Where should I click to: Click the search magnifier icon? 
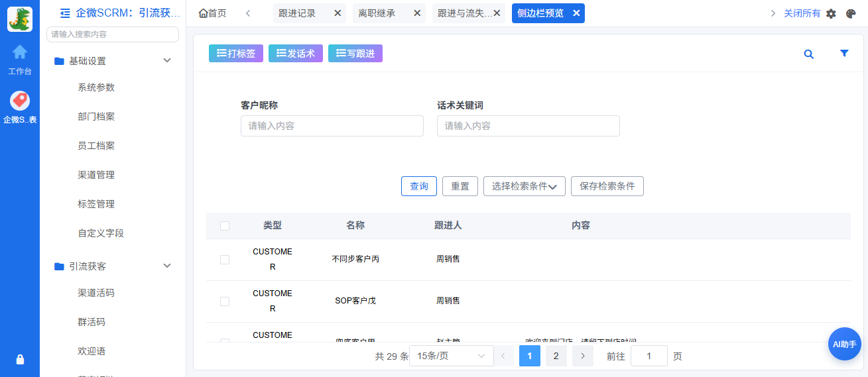click(x=808, y=54)
